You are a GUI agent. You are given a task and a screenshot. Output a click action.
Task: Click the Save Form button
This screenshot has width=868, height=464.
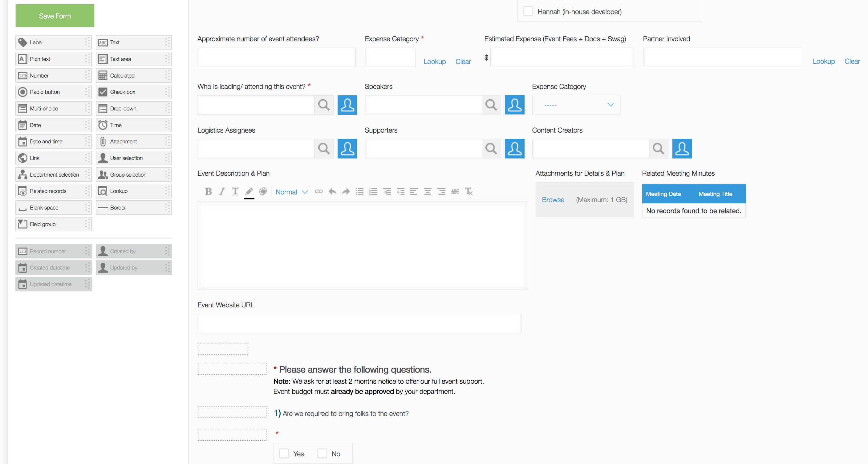pos(55,15)
